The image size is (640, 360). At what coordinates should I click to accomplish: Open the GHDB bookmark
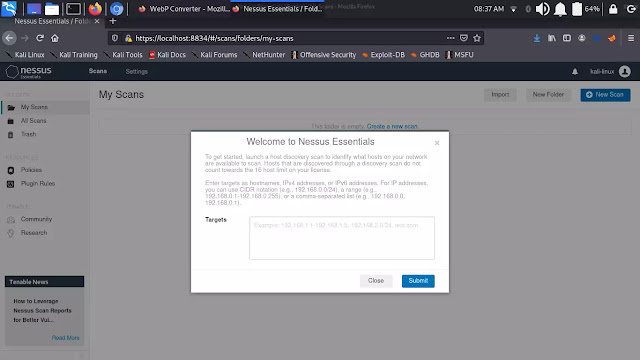coord(425,55)
